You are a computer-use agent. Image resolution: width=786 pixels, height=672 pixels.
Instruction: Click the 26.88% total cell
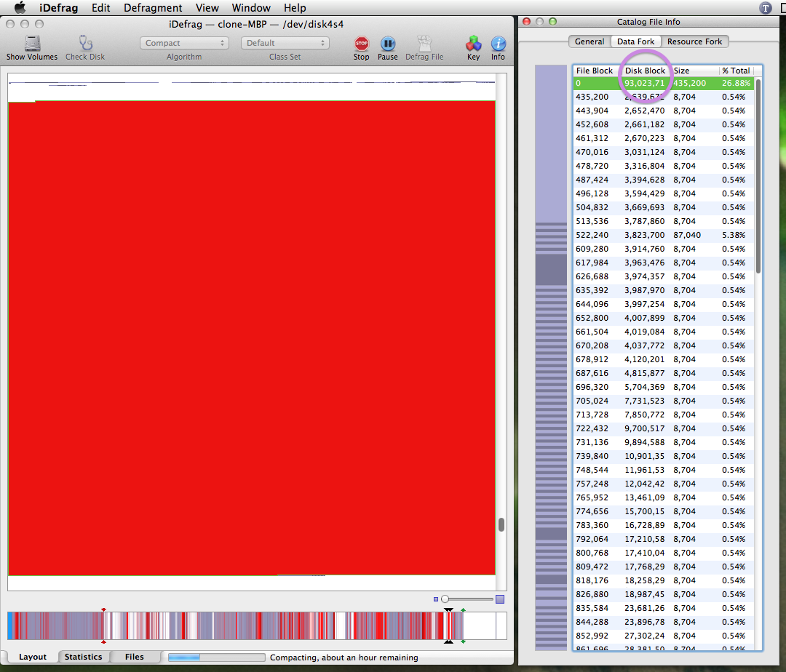tap(736, 83)
